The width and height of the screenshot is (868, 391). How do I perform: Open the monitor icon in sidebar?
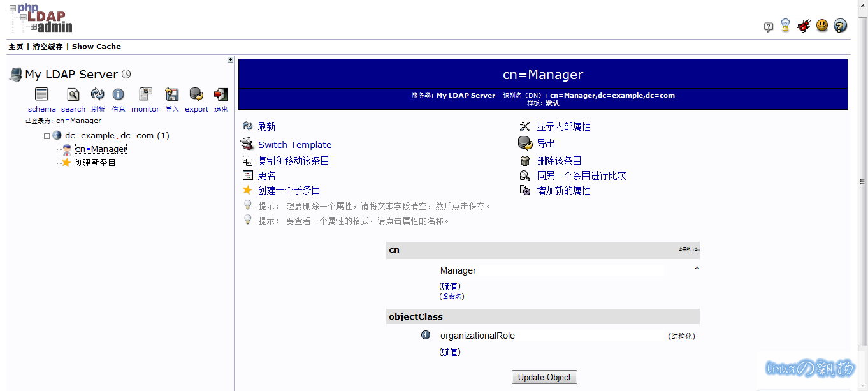145,94
